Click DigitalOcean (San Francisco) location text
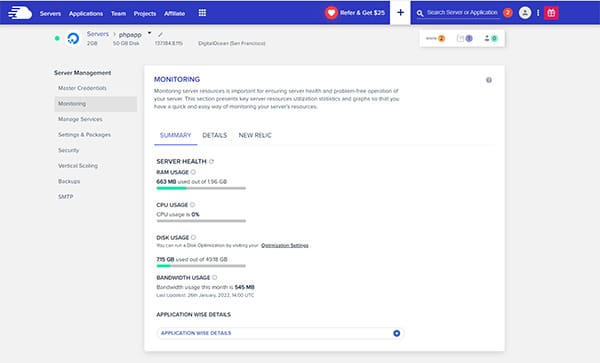Image resolution: width=600 pixels, height=363 pixels. [x=232, y=43]
